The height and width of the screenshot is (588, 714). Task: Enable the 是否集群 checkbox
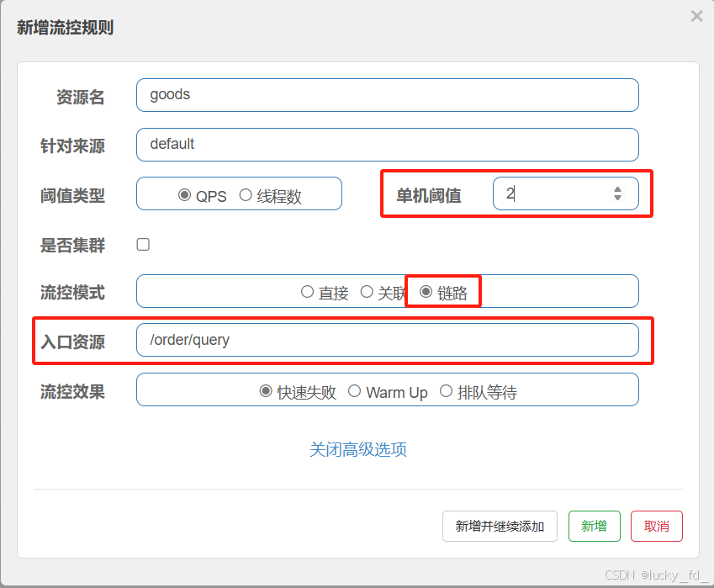[x=143, y=245]
